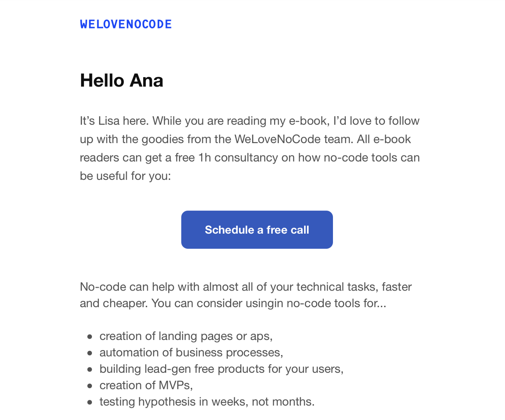Click the bullet dot before creation of landing pages
This screenshot has height=420, width=505.
[90, 337]
